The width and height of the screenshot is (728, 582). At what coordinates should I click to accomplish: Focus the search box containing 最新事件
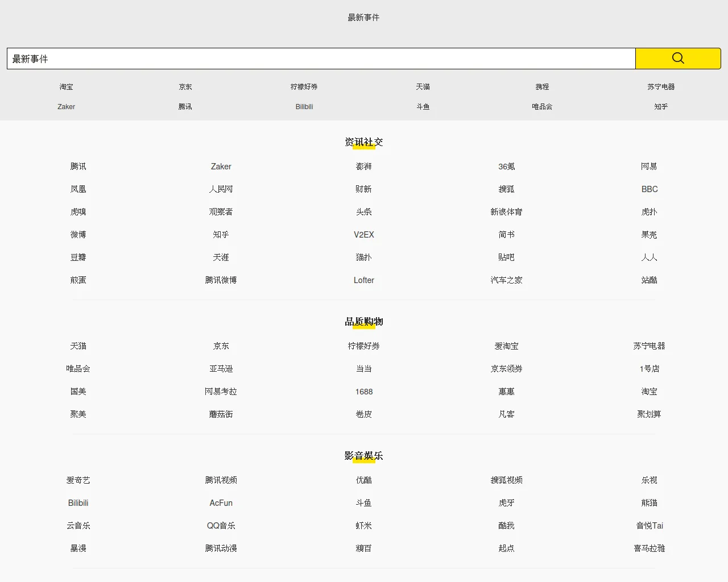321,59
